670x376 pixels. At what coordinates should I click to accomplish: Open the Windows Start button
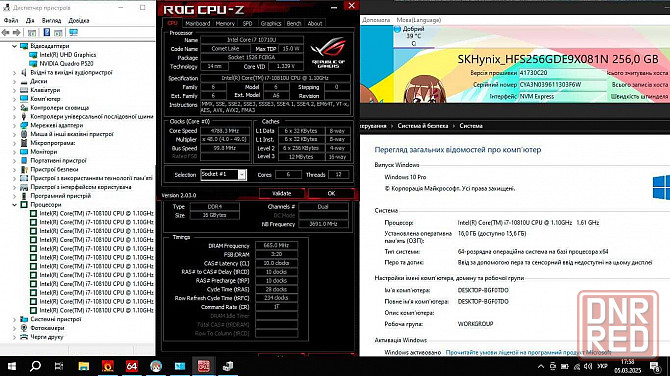(12, 366)
